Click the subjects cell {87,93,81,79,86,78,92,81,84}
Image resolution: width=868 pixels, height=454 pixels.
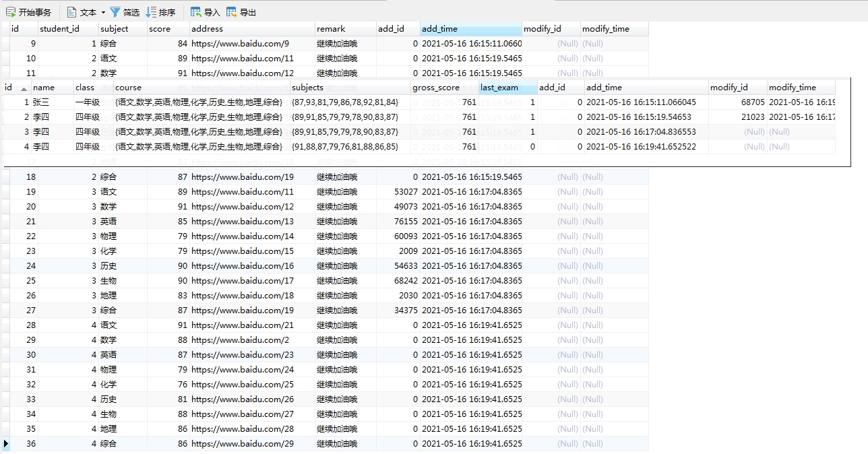(x=350, y=102)
